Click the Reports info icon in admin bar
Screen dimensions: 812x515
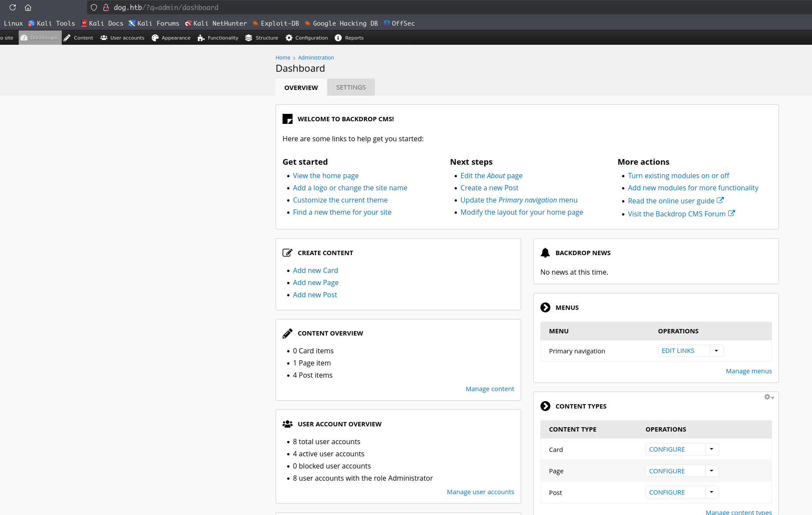coord(338,38)
